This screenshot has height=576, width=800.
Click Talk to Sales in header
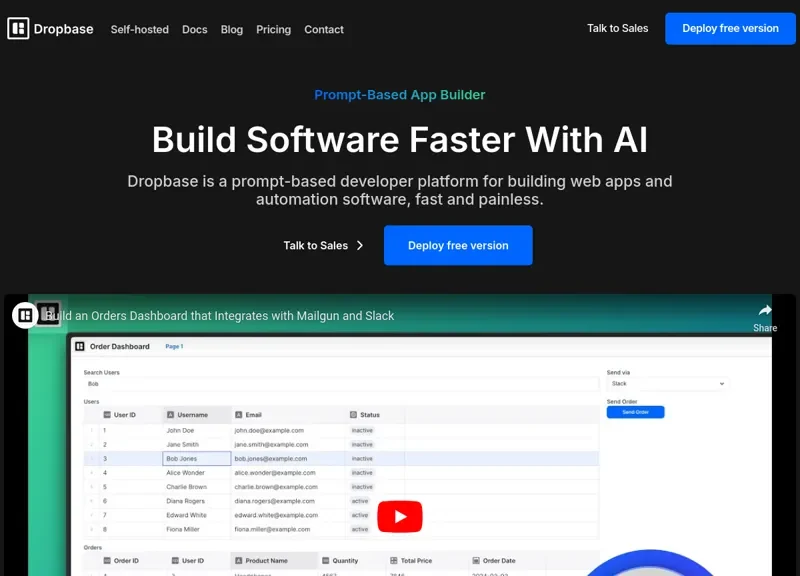tap(617, 29)
